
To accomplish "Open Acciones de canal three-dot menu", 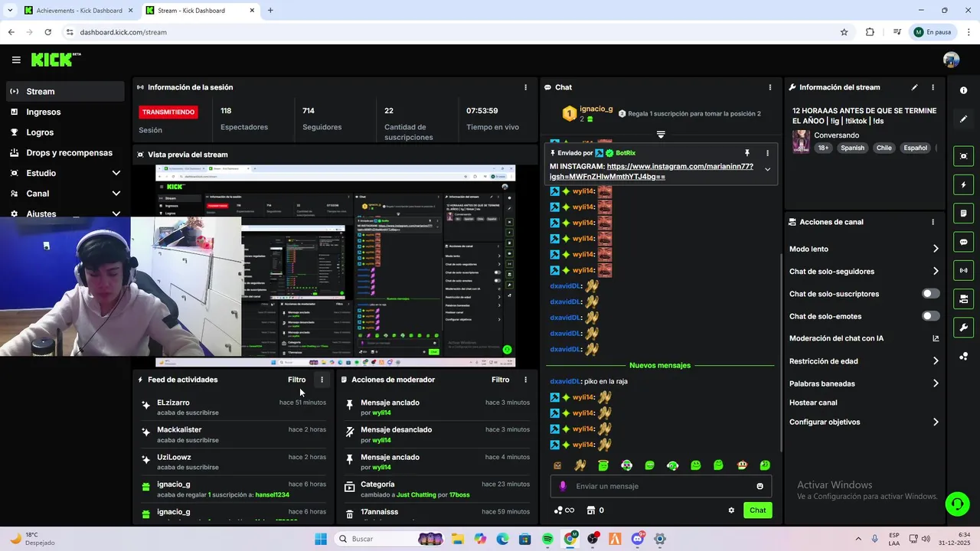I will (x=933, y=222).
